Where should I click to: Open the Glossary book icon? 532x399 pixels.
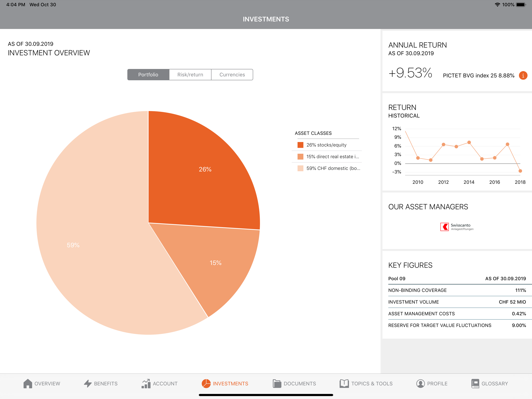click(475, 383)
